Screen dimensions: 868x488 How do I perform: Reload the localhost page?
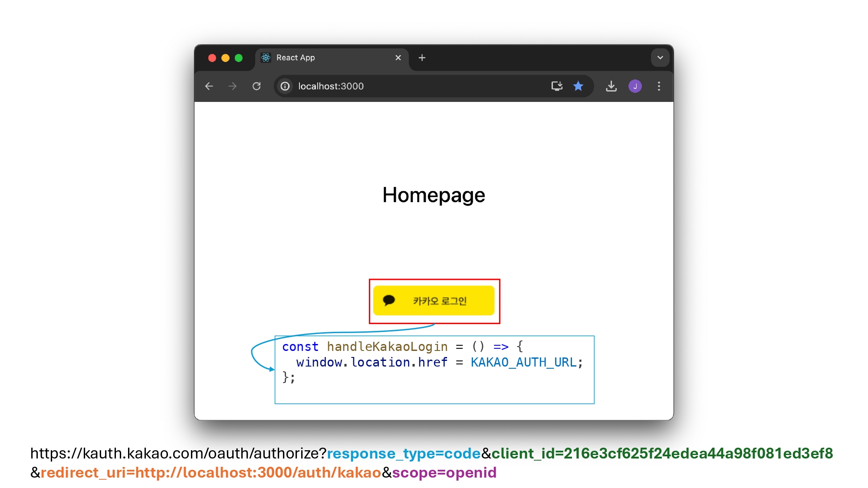pos(256,86)
